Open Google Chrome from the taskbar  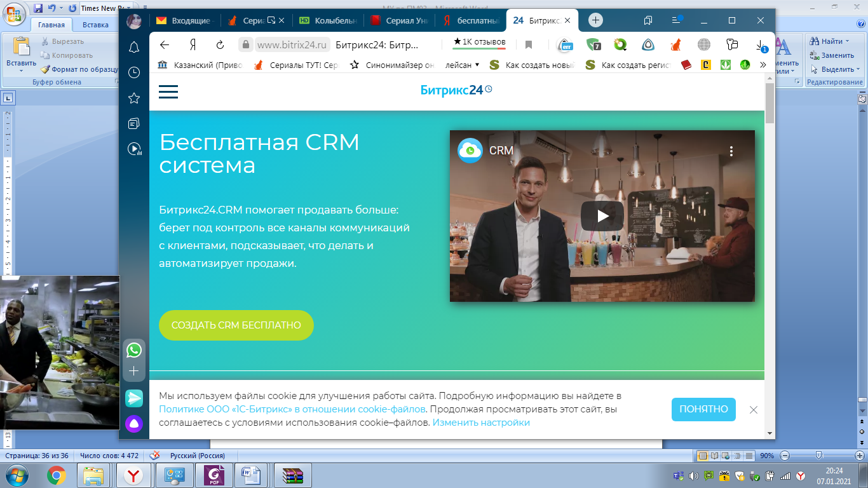click(x=56, y=475)
